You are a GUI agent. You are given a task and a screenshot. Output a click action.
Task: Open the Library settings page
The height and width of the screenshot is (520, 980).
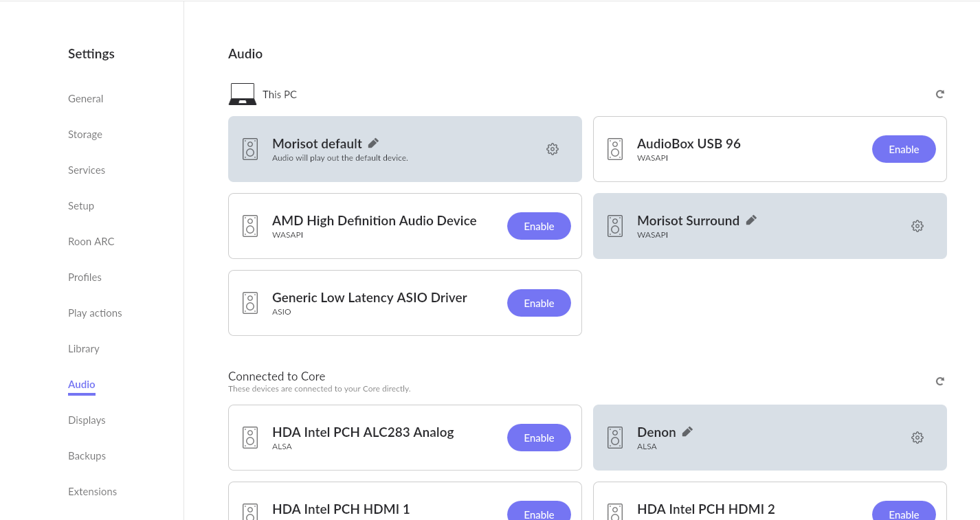(x=84, y=349)
